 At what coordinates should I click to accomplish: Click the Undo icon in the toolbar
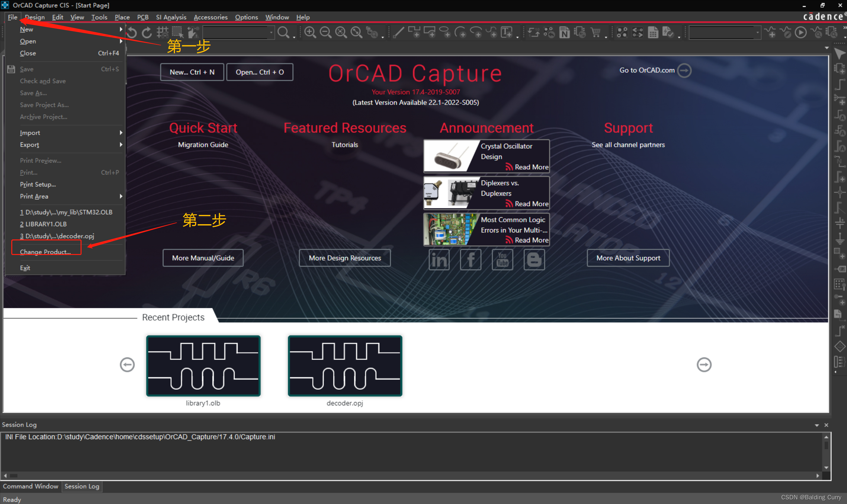pos(132,32)
